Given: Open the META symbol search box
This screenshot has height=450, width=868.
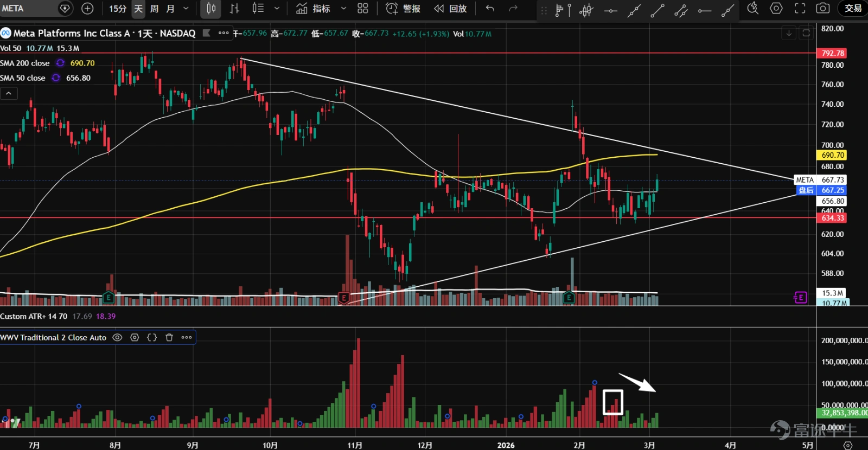Looking at the screenshot, I should pyautogui.click(x=28, y=8).
